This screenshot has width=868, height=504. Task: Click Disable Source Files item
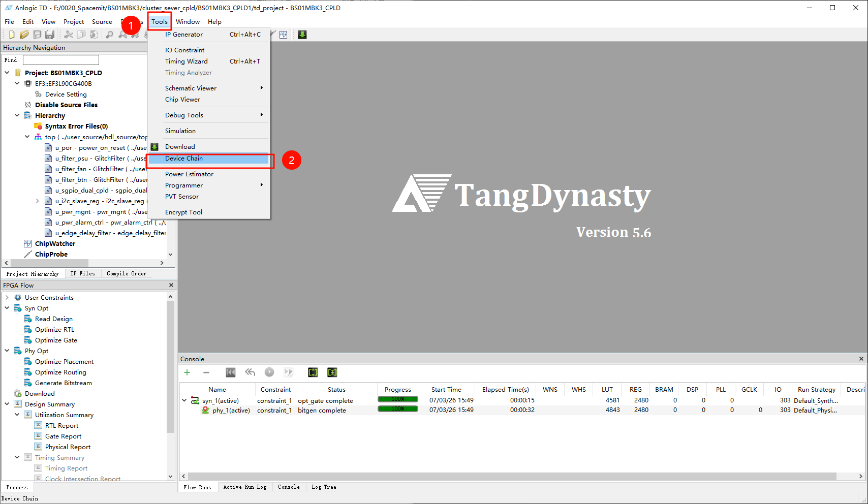tap(66, 105)
